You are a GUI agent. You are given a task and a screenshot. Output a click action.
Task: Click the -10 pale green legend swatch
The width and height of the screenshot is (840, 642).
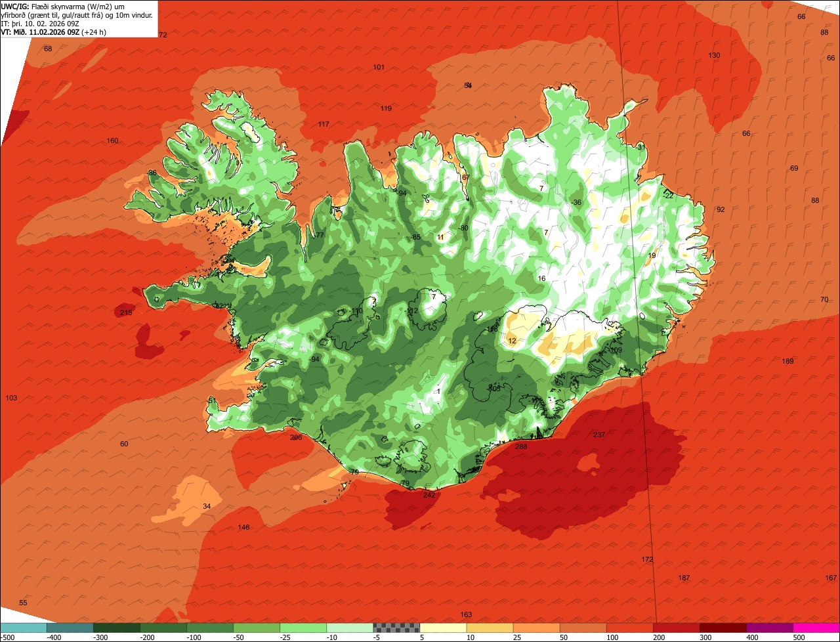[350, 628]
